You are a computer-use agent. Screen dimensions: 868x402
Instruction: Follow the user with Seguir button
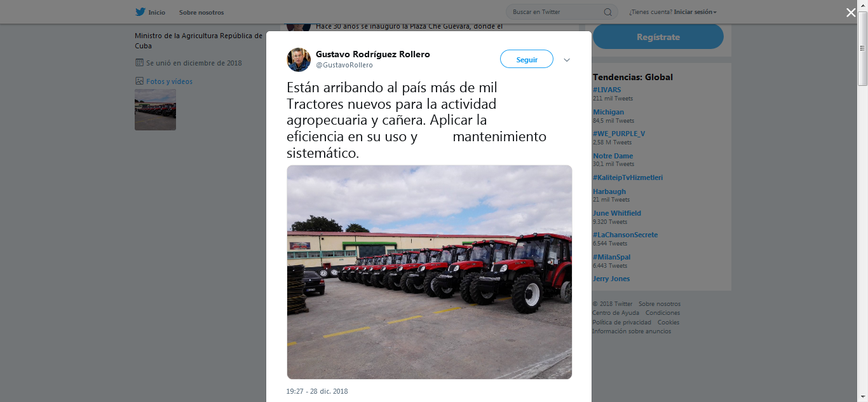tap(527, 59)
